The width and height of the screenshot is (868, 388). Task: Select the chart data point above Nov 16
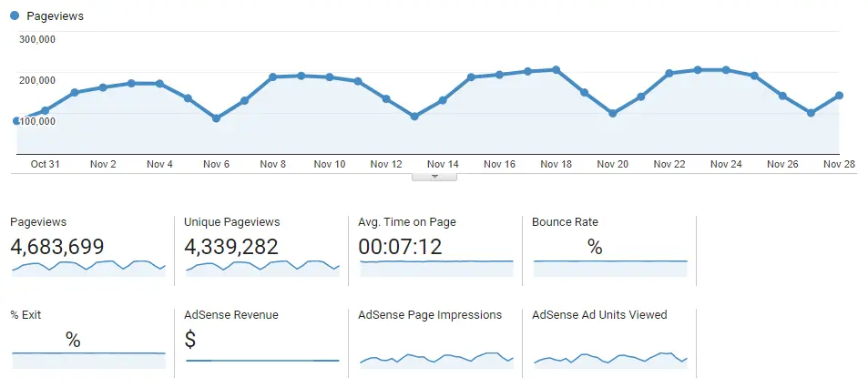(x=499, y=74)
